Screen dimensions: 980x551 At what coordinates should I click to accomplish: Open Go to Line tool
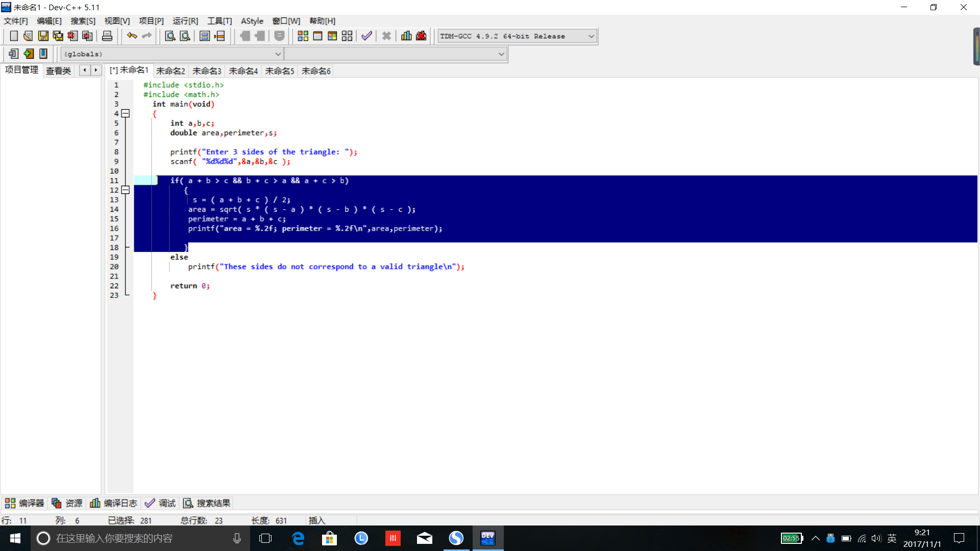[219, 36]
